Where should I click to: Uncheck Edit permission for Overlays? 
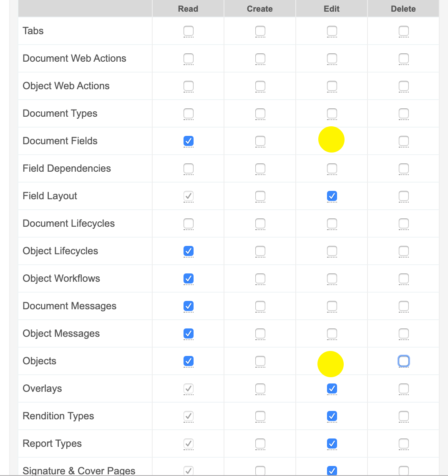[332, 388]
